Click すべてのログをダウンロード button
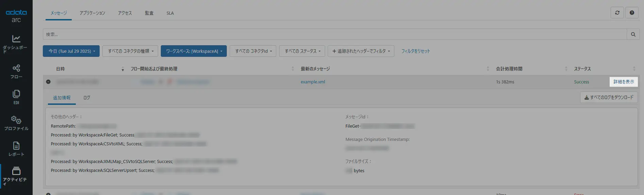Screen dimensions: 644x195 click(609, 97)
